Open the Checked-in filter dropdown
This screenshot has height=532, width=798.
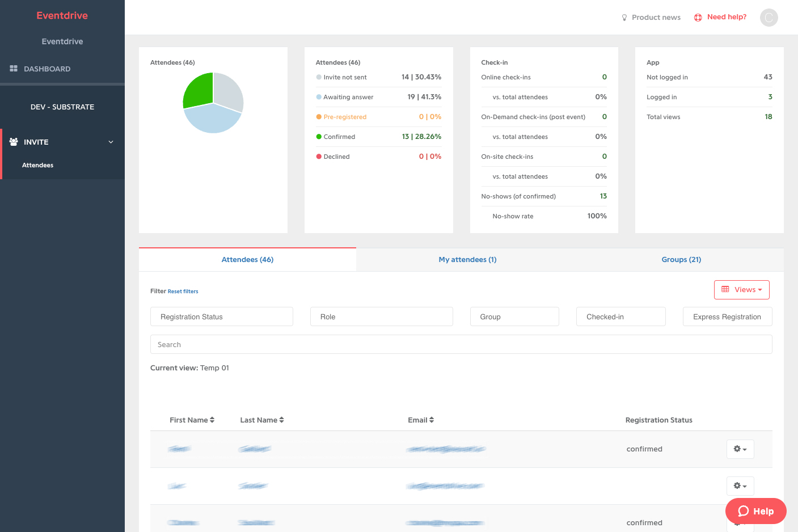[x=621, y=316]
